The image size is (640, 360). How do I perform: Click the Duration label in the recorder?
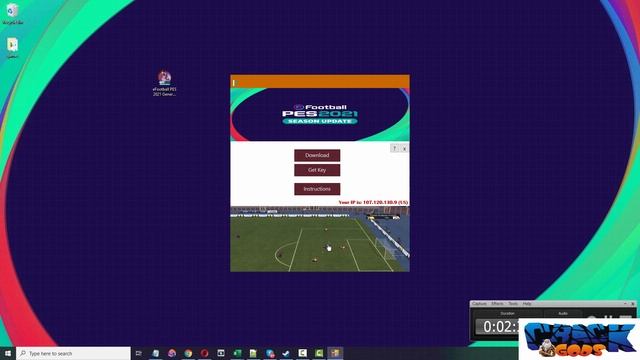pos(507,313)
